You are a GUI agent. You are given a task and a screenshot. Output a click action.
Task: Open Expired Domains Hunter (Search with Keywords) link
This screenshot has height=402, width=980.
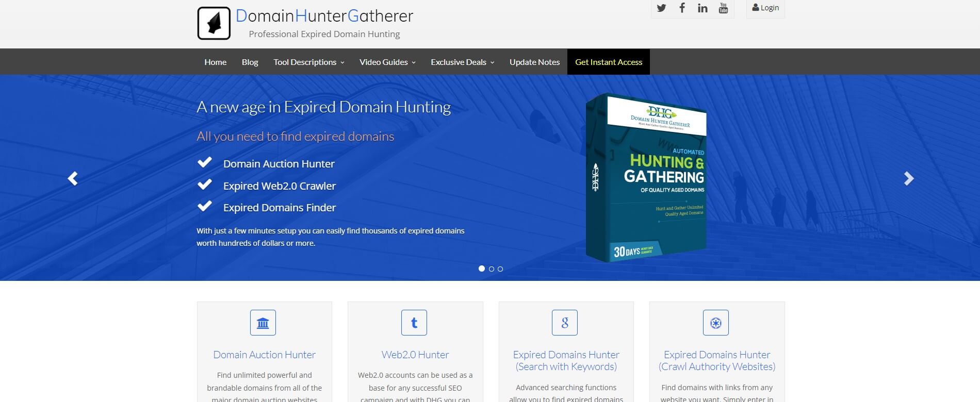click(x=566, y=361)
